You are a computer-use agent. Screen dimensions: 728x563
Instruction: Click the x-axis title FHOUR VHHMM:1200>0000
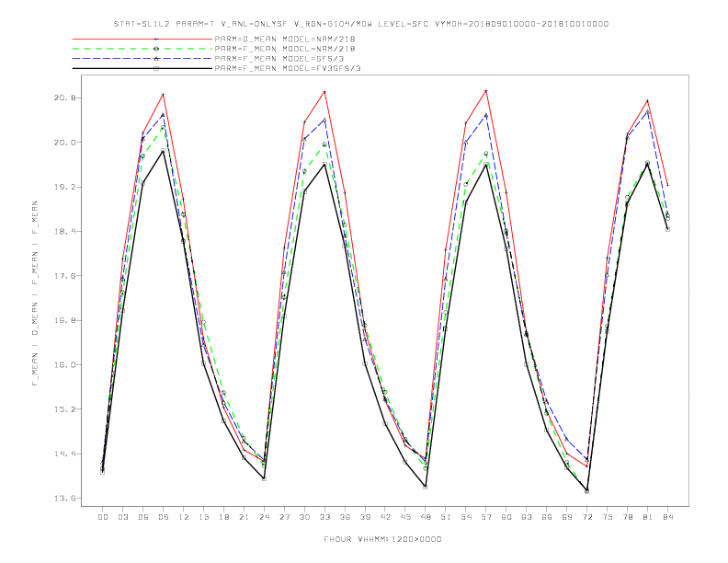click(382, 539)
